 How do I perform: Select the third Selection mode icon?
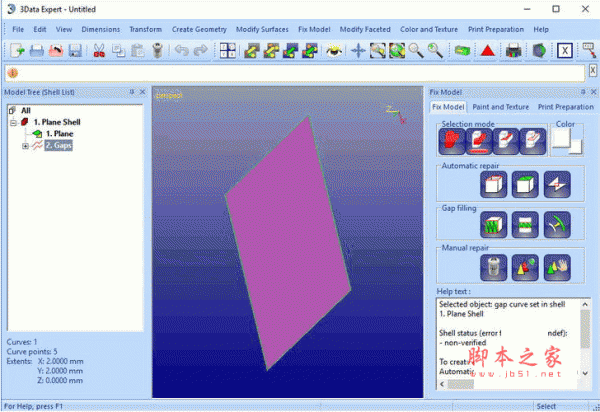pos(506,141)
